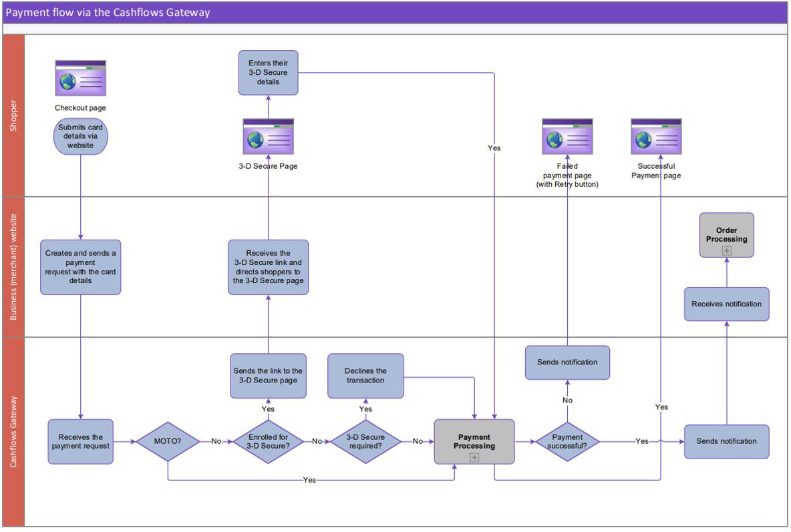Click the '3-D Secure Page' caption

point(269,166)
